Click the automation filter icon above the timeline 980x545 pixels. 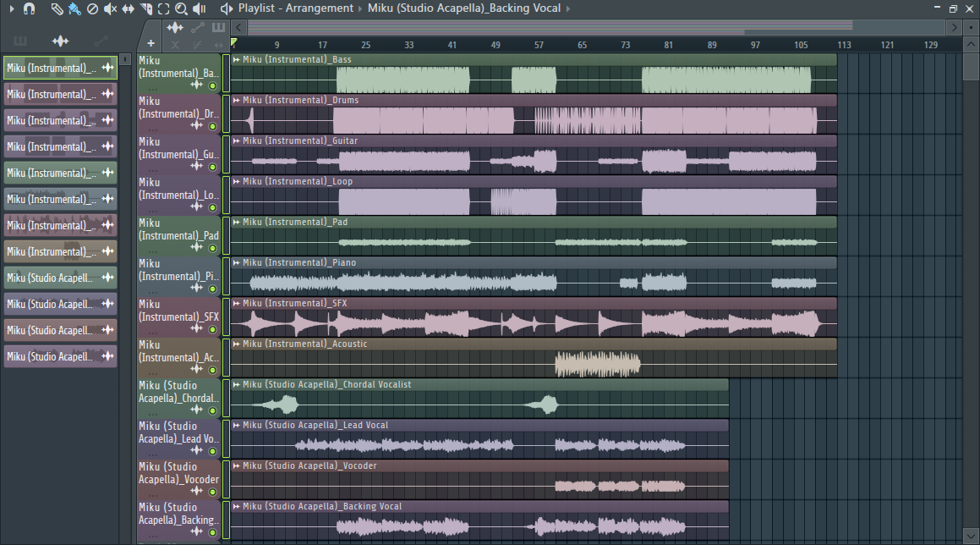point(198,28)
